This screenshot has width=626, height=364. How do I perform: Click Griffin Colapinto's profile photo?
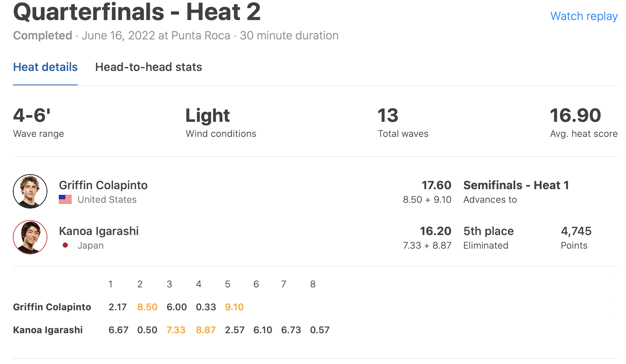30,191
